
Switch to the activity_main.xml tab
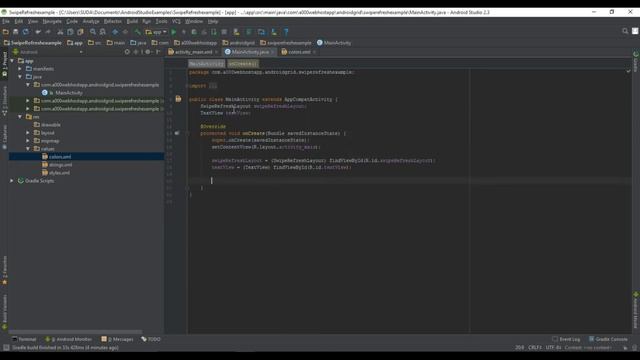point(193,52)
